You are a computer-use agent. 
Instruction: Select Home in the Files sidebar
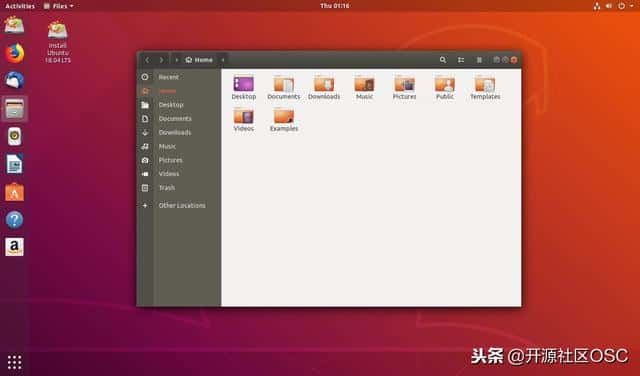coord(178,91)
